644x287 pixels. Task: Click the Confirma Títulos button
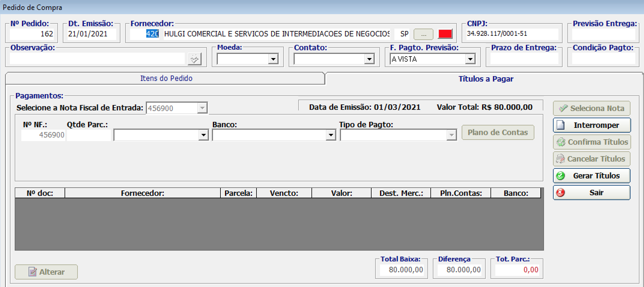tap(591, 142)
